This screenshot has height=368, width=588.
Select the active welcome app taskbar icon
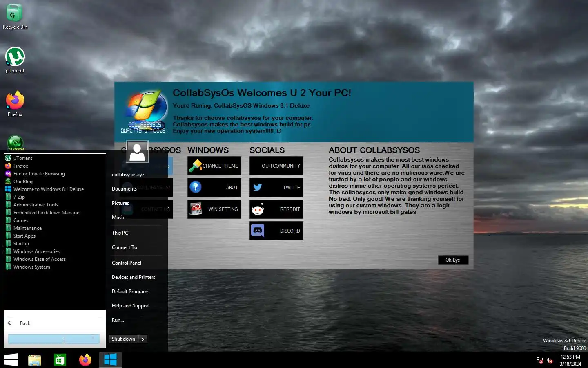pos(111,360)
